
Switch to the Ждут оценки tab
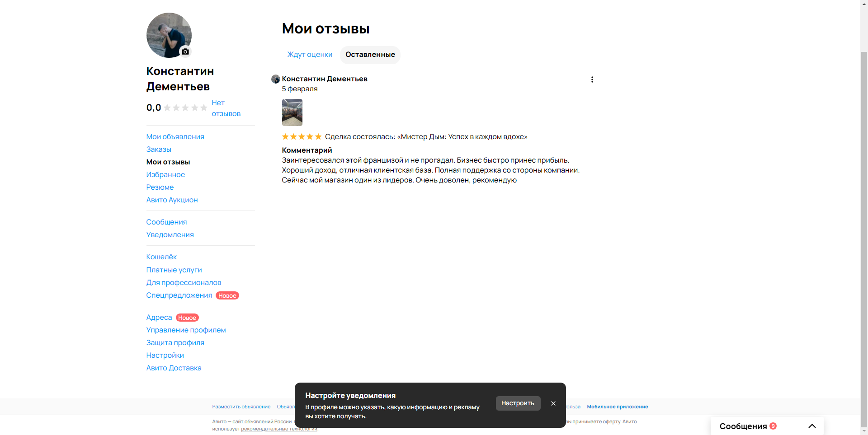310,55
